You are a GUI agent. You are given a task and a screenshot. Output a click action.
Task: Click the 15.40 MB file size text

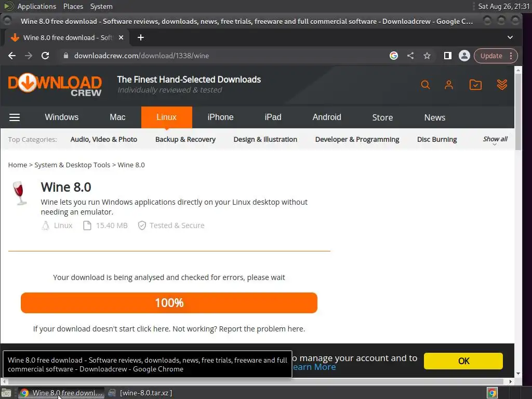112,225
